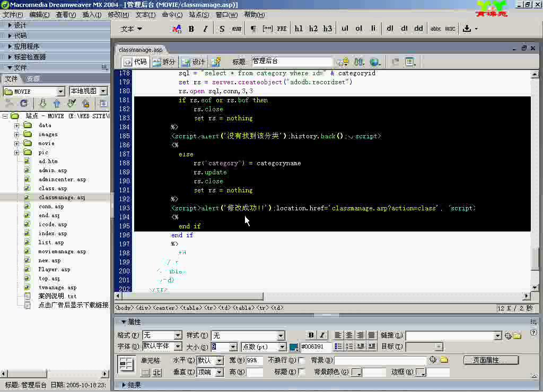This screenshot has width=543, height=392.
Task: Insert block quote icon
Action: click(x=267, y=29)
